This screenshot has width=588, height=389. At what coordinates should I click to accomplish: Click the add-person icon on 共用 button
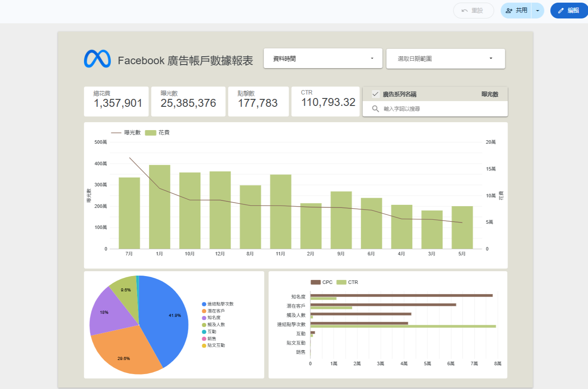point(509,11)
